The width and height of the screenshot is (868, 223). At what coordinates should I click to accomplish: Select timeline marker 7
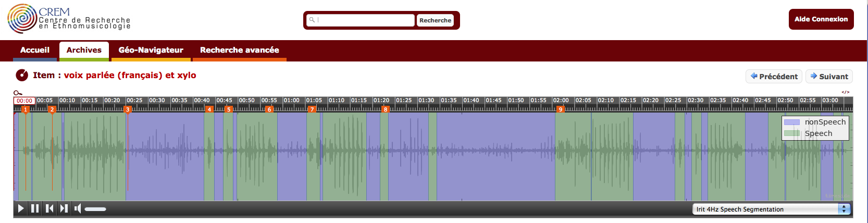tap(312, 109)
